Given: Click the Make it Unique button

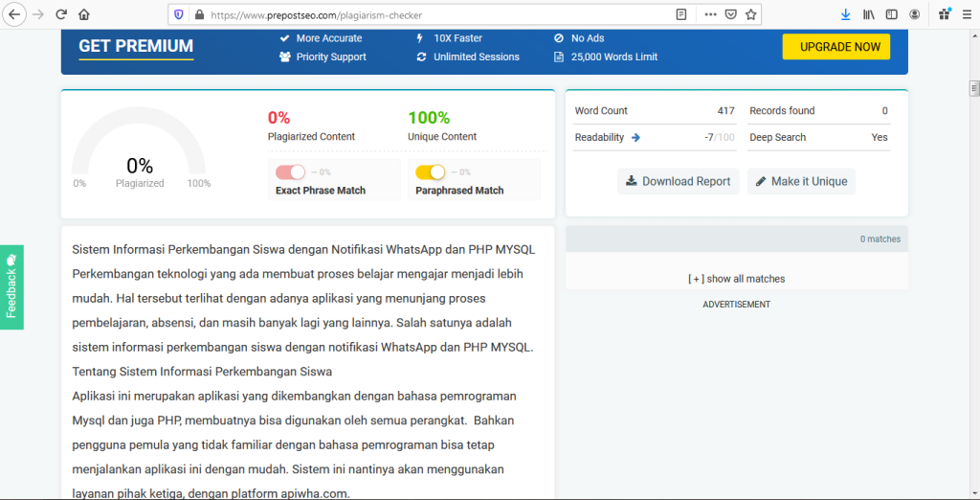Looking at the screenshot, I should point(800,181).
